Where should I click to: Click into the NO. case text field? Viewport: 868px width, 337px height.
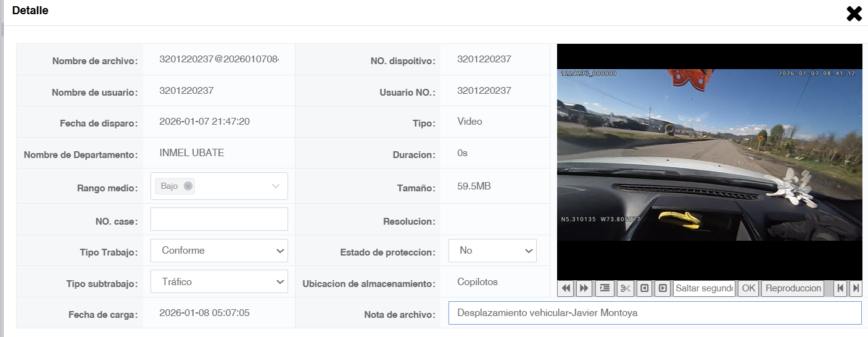[x=219, y=219]
